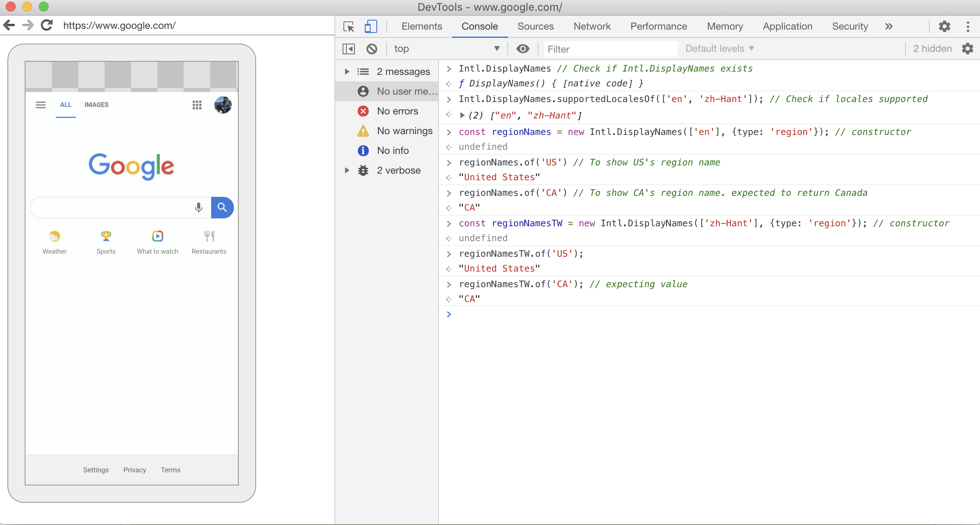Expand the 2 messages group

[x=347, y=72]
